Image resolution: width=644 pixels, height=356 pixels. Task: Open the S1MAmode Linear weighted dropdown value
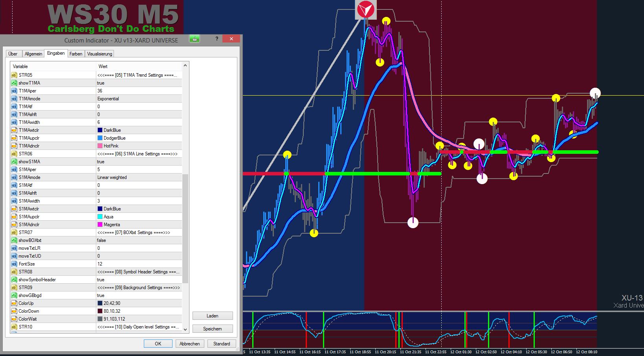[139, 177]
